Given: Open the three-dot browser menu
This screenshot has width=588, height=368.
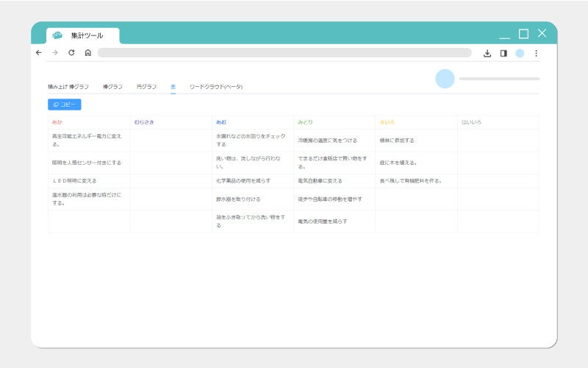Looking at the screenshot, I should click(x=536, y=53).
